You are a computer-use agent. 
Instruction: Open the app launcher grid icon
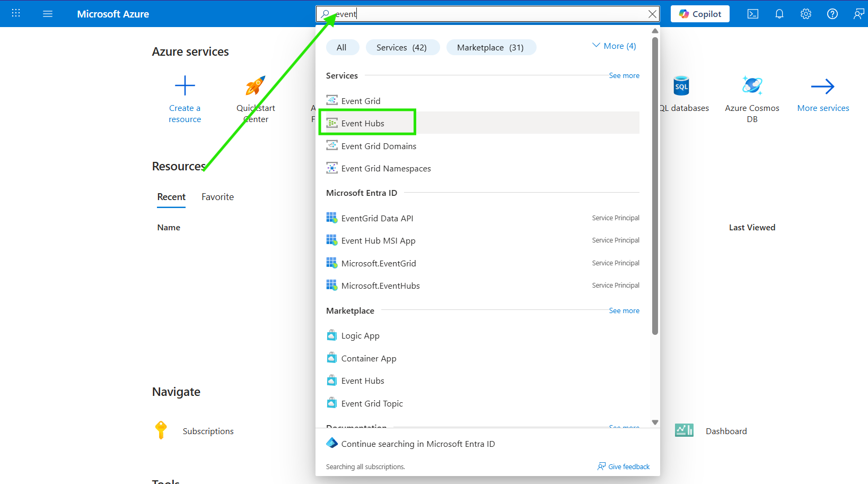point(16,13)
